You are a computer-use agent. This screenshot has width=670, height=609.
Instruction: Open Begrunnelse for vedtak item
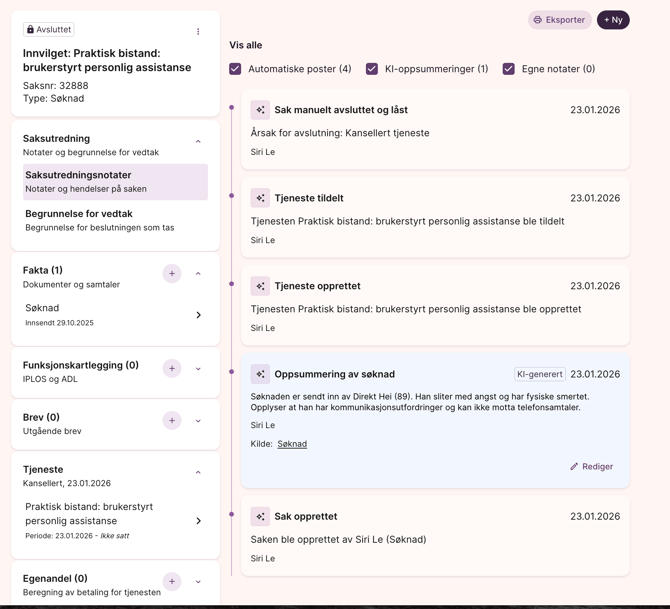[x=115, y=220]
